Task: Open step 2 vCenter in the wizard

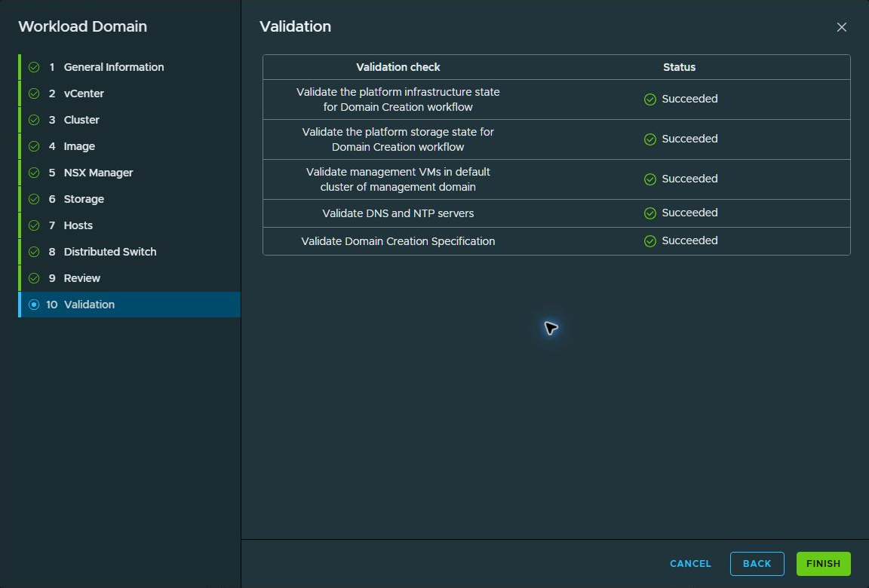Action: point(130,93)
